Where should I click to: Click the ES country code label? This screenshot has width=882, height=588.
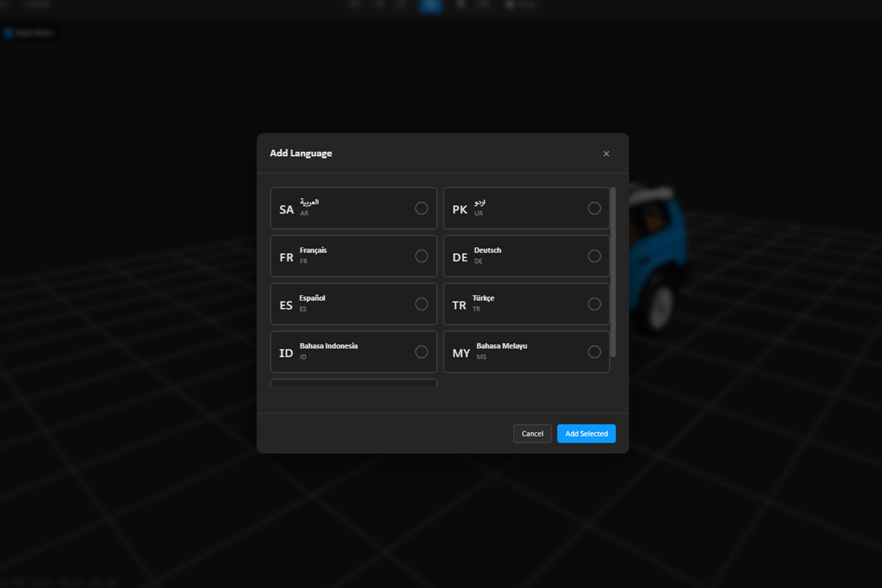pyautogui.click(x=286, y=305)
